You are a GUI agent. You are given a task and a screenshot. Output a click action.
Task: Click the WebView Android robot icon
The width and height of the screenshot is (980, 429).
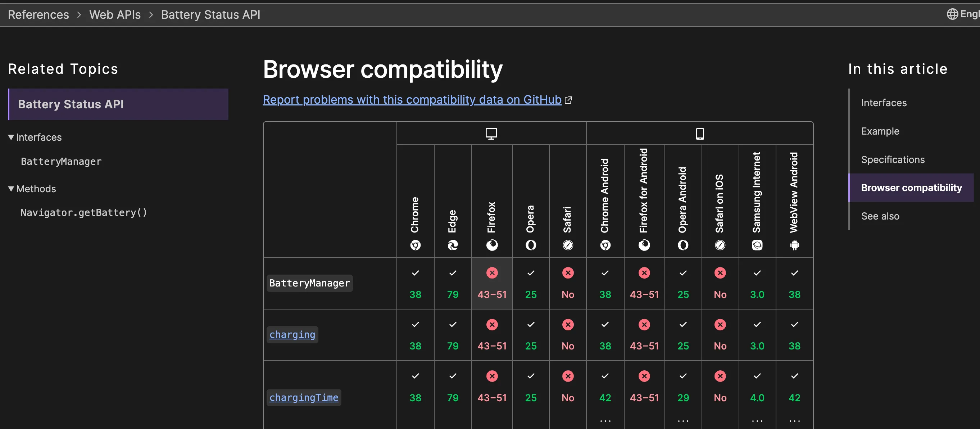point(794,245)
